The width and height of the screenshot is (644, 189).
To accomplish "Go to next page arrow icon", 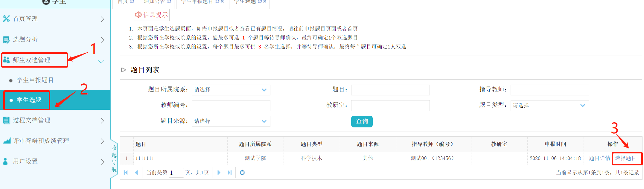I will tap(219, 173).
